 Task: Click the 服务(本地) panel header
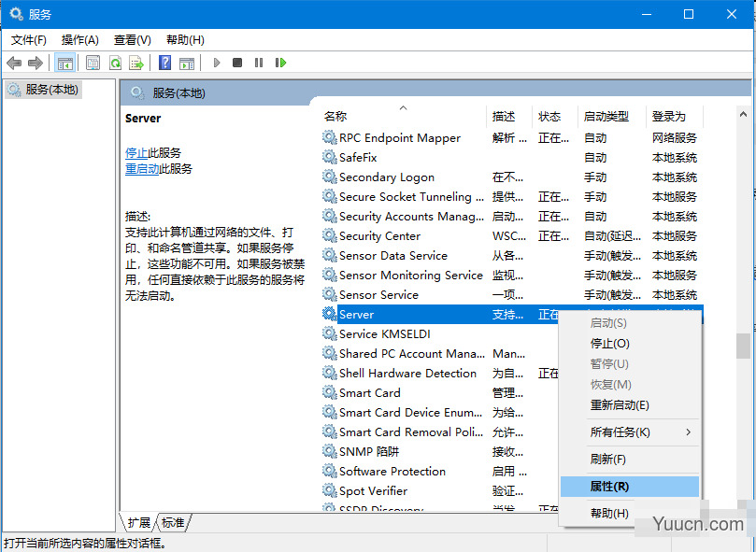click(178, 93)
